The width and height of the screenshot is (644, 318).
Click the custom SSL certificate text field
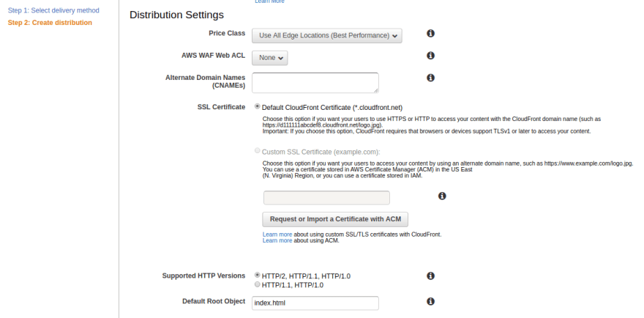click(x=326, y=198)
